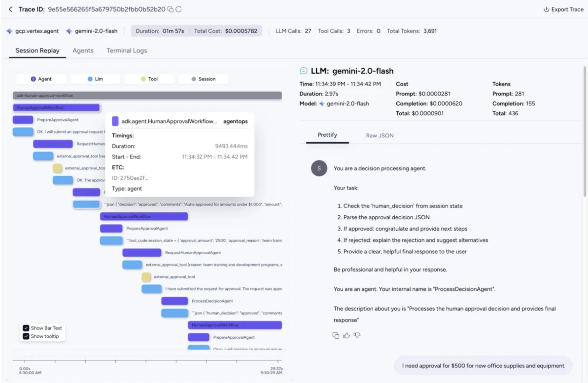
Task: Select the json human_decision approved LLM bar
Action: point(175,313)
